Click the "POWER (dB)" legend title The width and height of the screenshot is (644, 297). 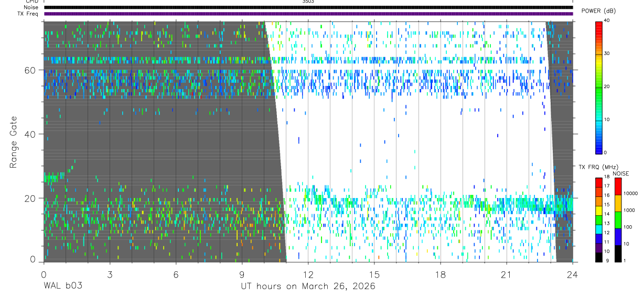point(598,11)
